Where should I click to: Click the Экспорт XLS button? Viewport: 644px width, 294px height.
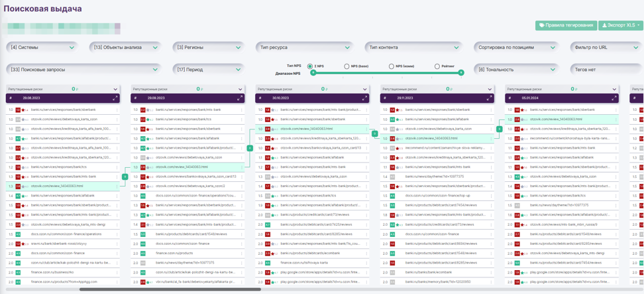pyautogui.click(x=620, y=25)
